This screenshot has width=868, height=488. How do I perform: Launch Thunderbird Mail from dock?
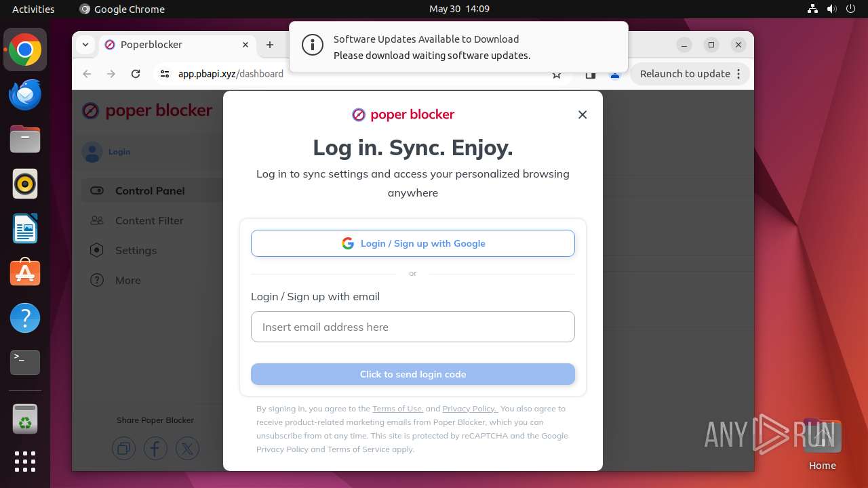pyautogui.click(x=25, y=94)
